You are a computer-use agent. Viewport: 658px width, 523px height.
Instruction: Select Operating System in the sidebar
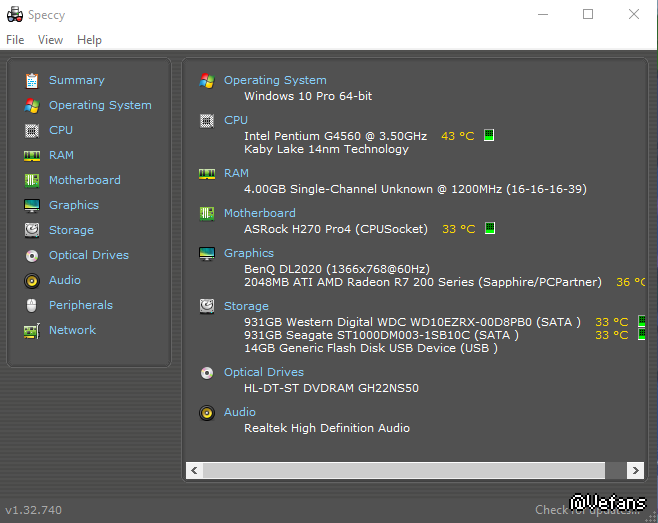point(100,105)
